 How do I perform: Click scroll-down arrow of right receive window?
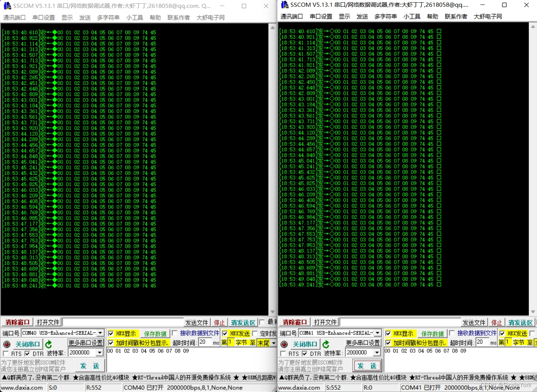point(533,312)
